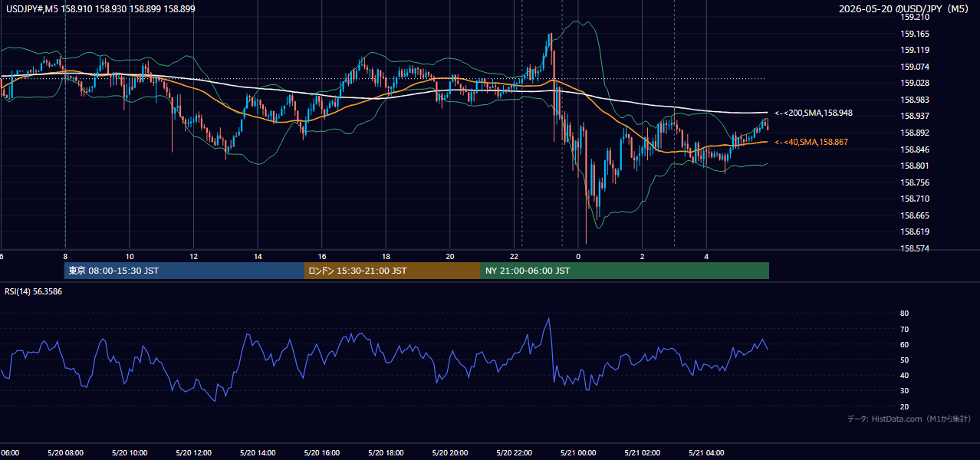Click the 5/20 20:00 time label
This screenshot has width=980, height=460.
click(450, 453)
